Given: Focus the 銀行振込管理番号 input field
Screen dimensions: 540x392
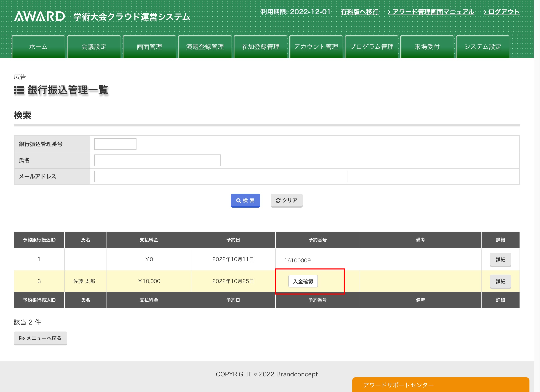Looking at the screenshot, I should tap(115, 144).
